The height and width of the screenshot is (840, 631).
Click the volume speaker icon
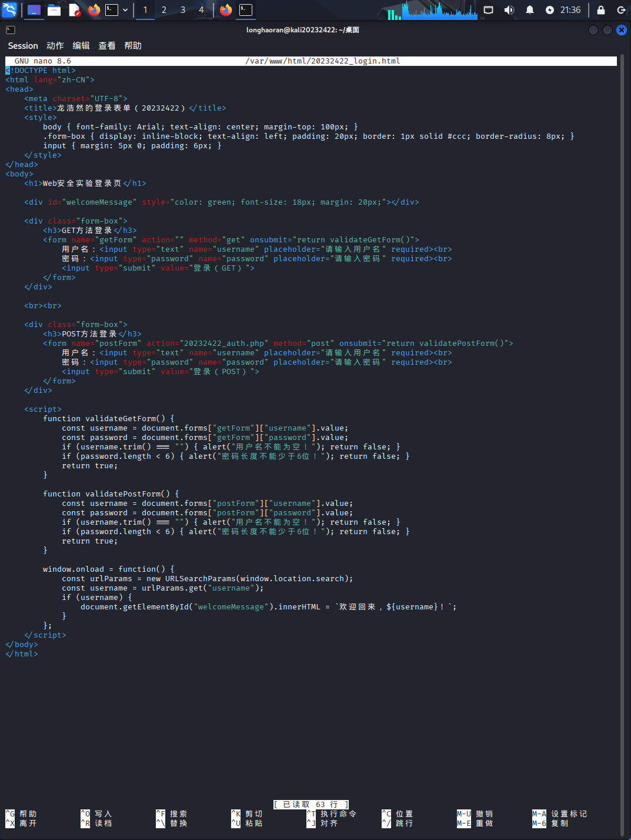[x=509, y=10]
